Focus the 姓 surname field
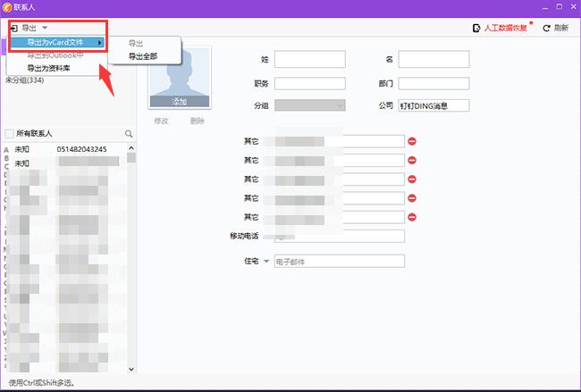Viewport: 581px width, 392px height. coord(310,59)
